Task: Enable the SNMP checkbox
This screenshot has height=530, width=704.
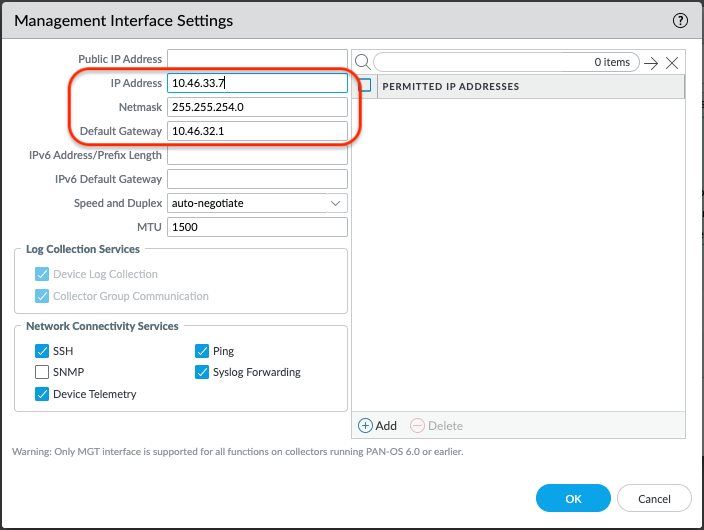Action: pyautogui.click(x=42, y=372)
